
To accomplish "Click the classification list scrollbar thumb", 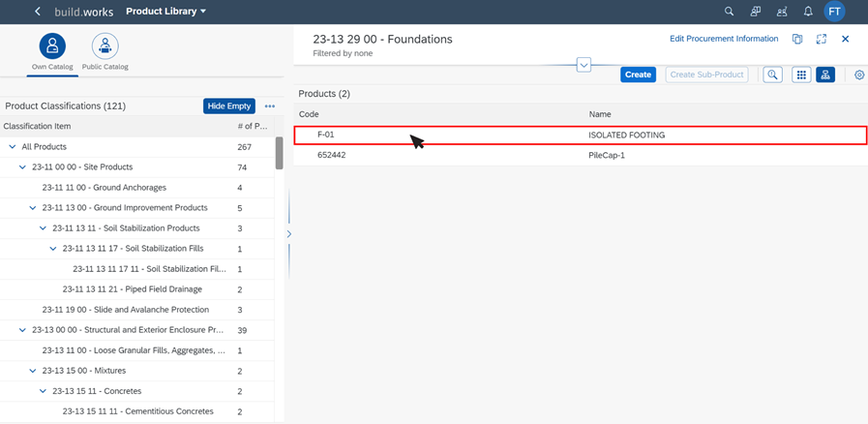I will (x=280, y=153).
